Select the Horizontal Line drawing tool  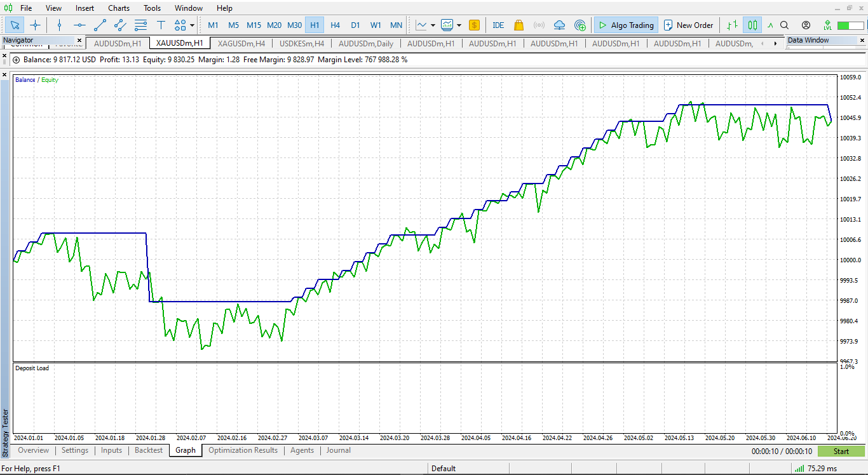point(79,25)
